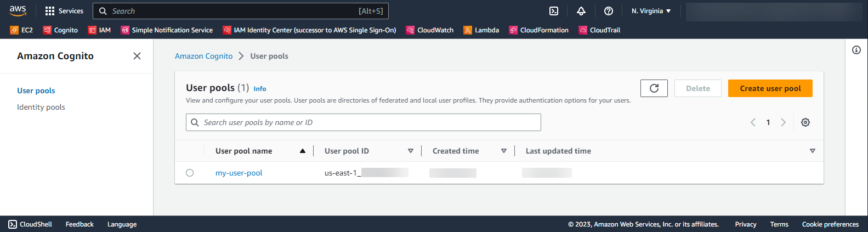868x232 pixels.
Task: Sort by User pool ID column
Action: [x=410, y=151]
